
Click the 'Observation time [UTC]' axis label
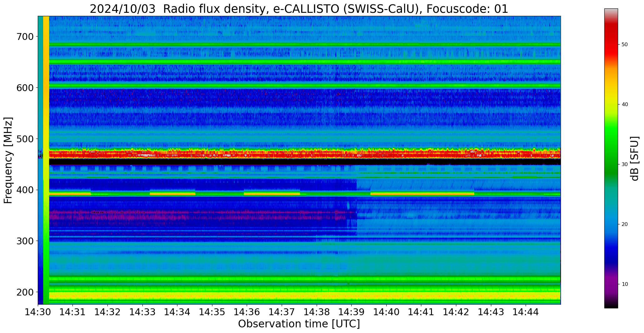[299, 324]
